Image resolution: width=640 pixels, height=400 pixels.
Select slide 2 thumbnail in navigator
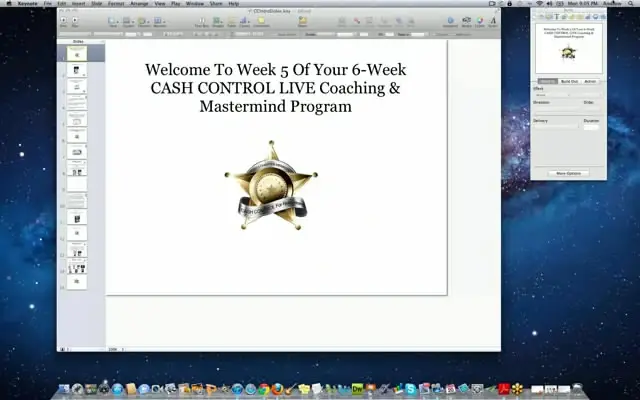[x=77, y=70]
